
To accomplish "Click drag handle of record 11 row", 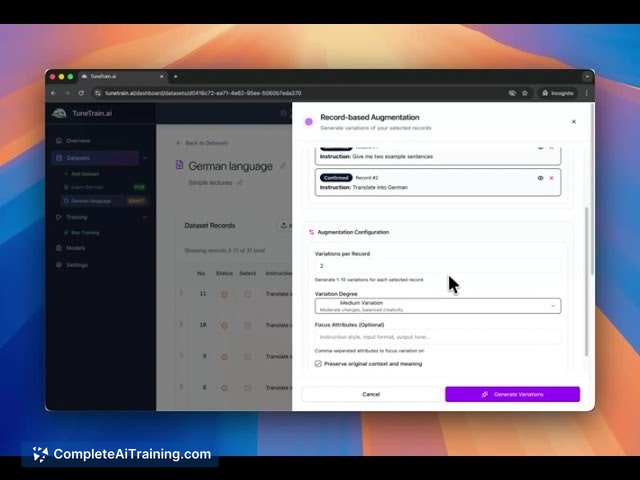I will tap(181, 293).
